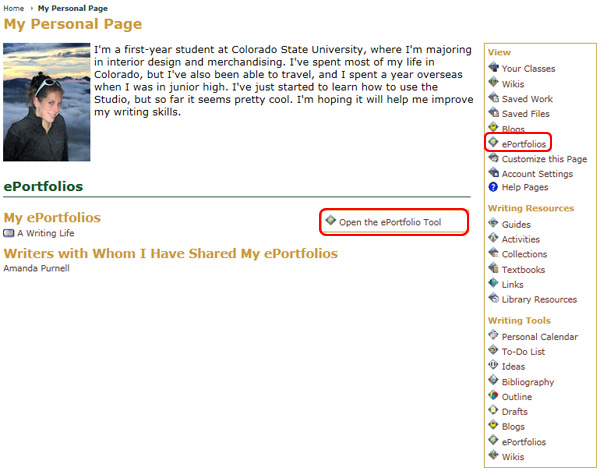Click the icon beside Guides
The height and width of the screenshot is (471, 600).
click(x=494, y=223)
